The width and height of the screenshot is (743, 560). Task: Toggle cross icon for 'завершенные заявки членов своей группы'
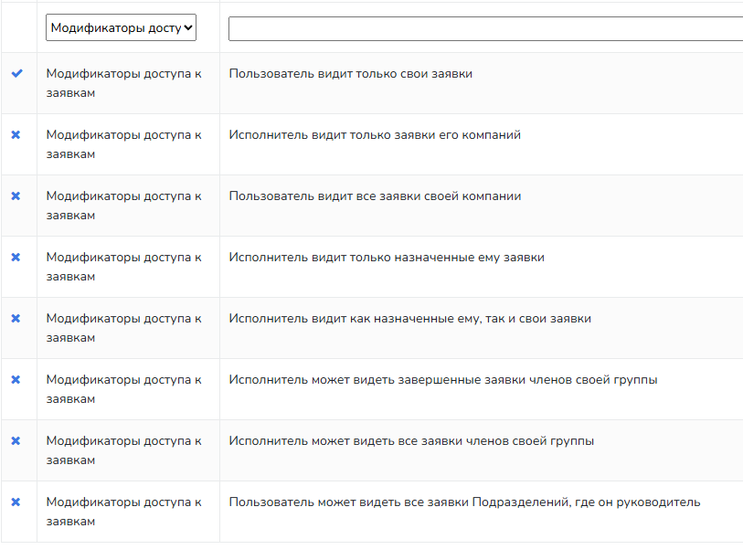coord(16,380)
